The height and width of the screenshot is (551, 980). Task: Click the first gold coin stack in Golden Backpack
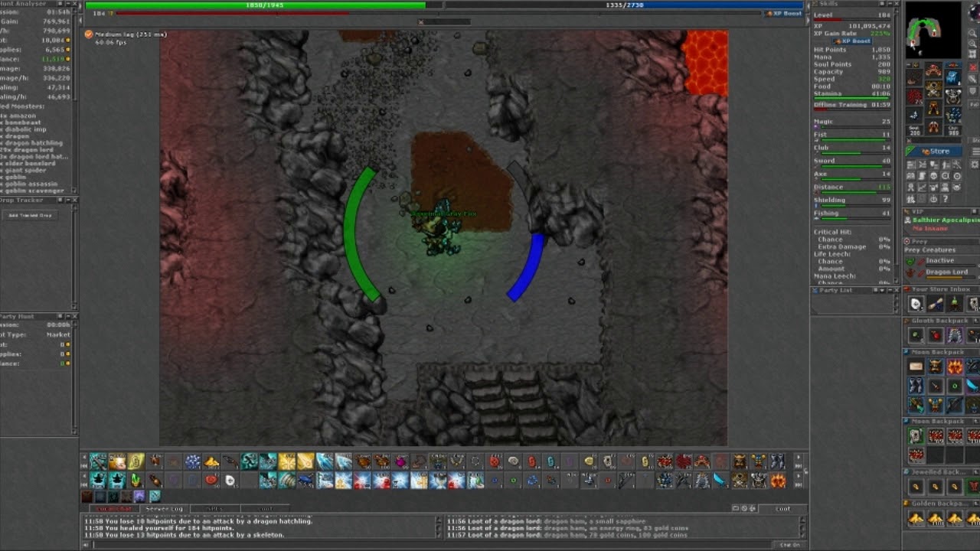click(x=916, y=519)
